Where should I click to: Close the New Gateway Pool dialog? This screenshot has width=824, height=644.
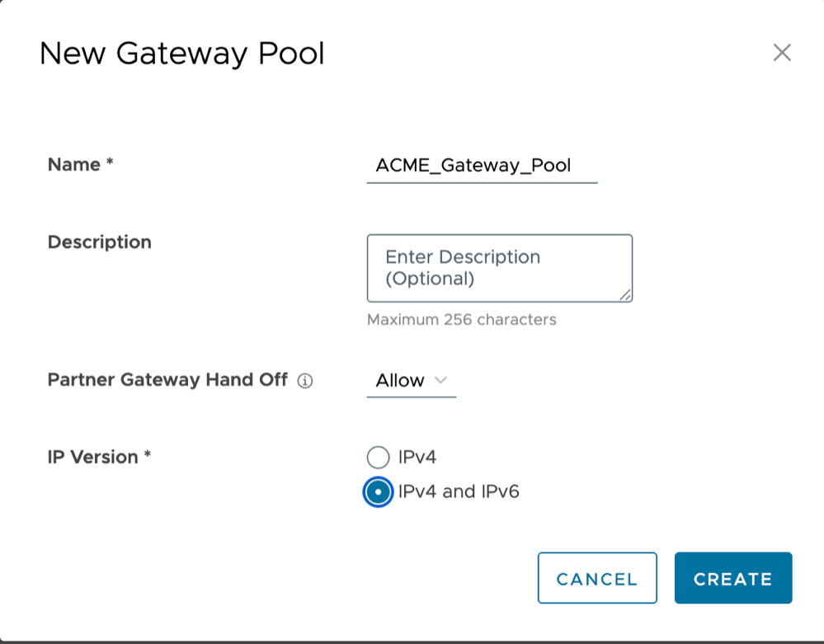coord(782,53)
